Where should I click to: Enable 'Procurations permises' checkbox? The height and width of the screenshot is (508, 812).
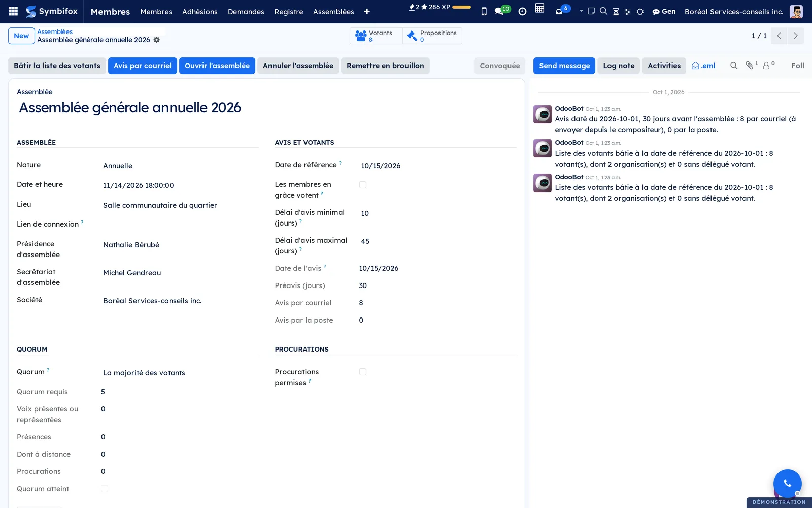click(363, 372)
